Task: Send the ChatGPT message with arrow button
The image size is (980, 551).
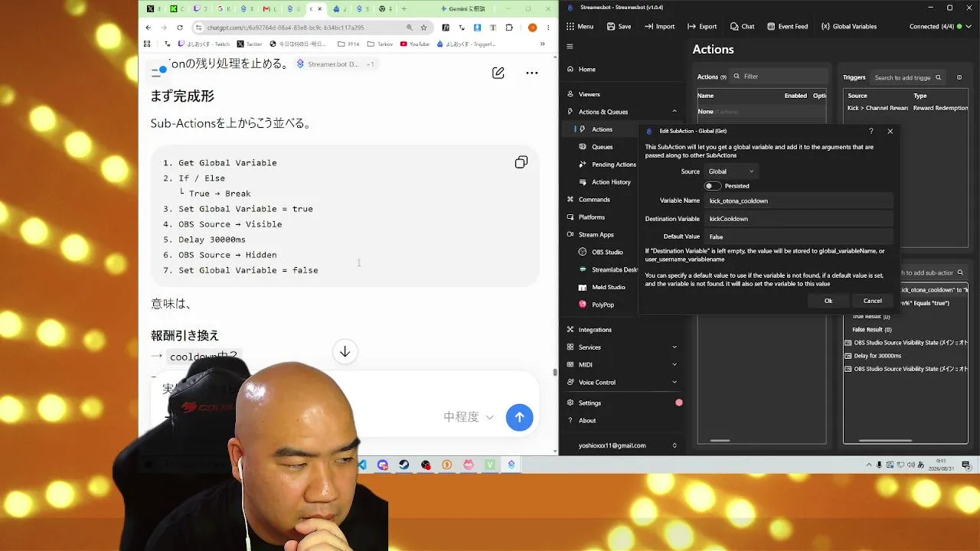Action: pos(519,417)
